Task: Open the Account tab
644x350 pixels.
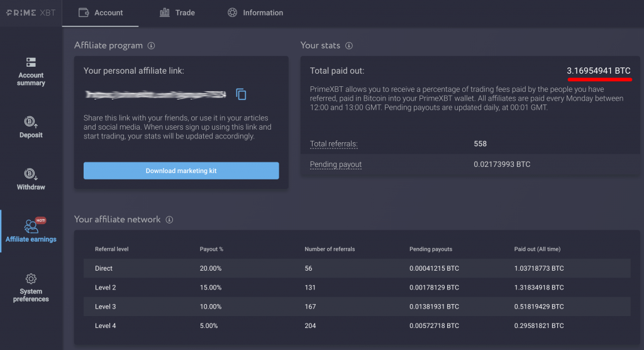Action: [x=100, y=13]
